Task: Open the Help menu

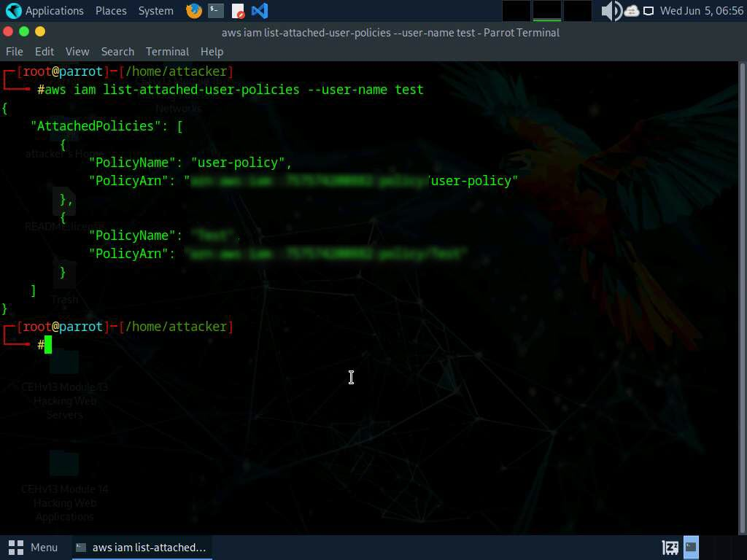Action: (x=212, y=52)
